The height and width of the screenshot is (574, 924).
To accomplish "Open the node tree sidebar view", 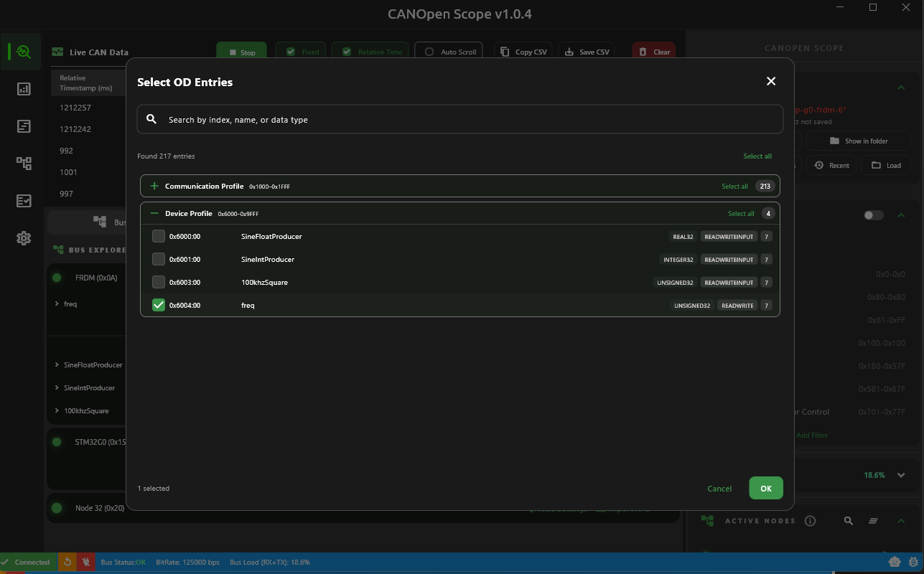I will [24, 164].
